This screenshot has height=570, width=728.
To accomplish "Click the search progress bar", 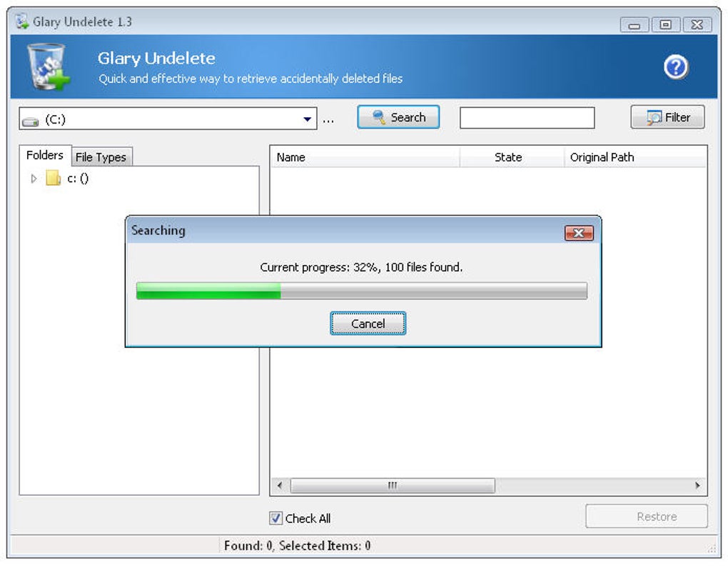I will pyautogui.click(x=362, y=291).
